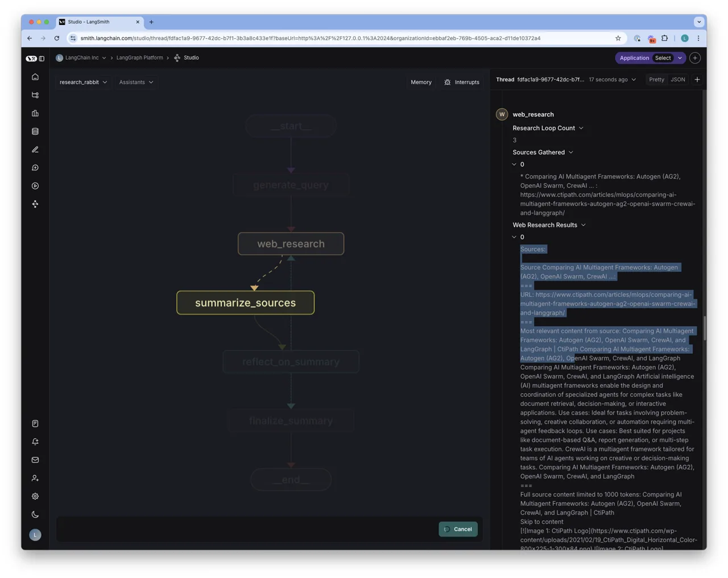Open the Interrupts settings
728x578 pixels.
tap(462, 82)
